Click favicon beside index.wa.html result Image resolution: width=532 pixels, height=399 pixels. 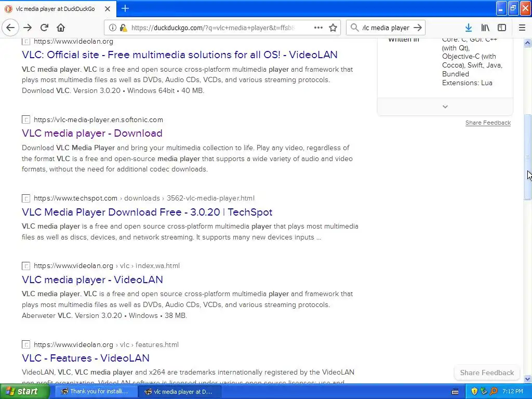(x=26, y=266)
